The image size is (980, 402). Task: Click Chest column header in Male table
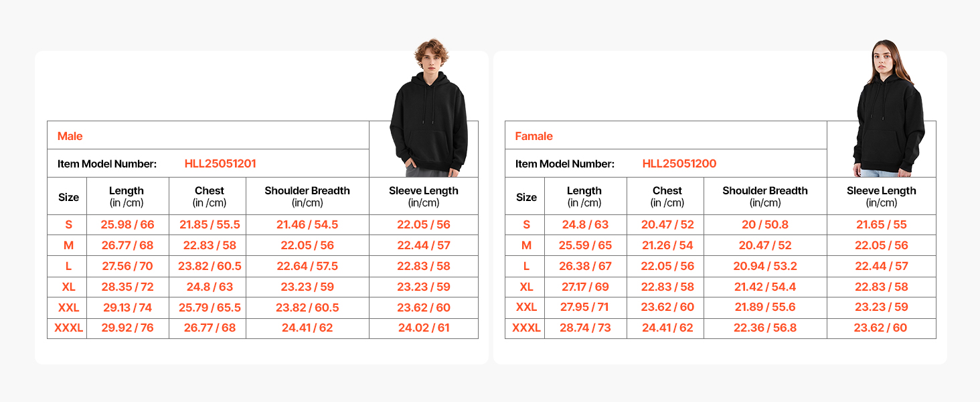pyautogui.click(x=209, y=196)
